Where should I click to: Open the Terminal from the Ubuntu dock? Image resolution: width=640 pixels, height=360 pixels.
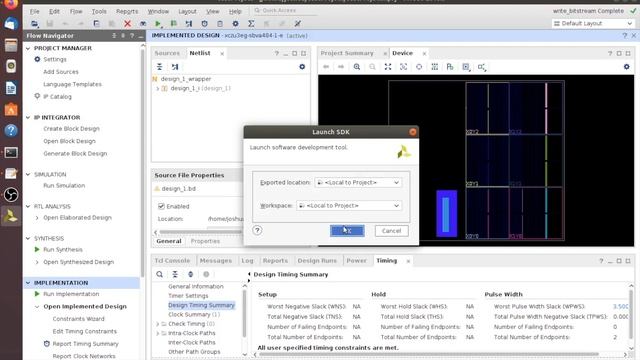(x=11, y=153)
